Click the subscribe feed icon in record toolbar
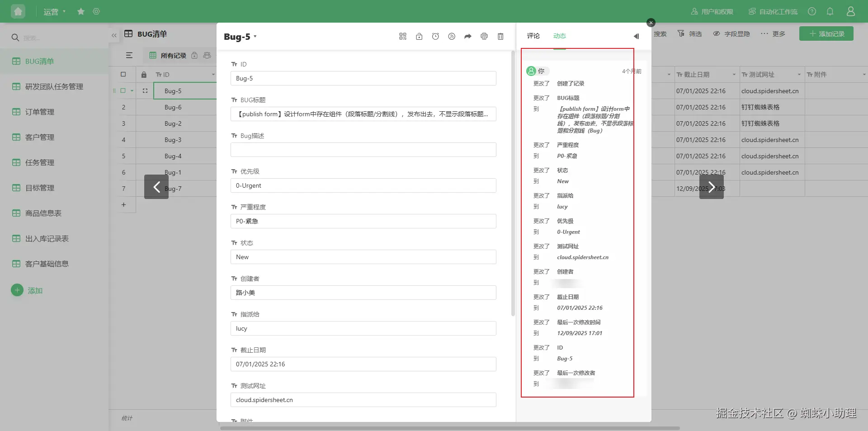 452,36
